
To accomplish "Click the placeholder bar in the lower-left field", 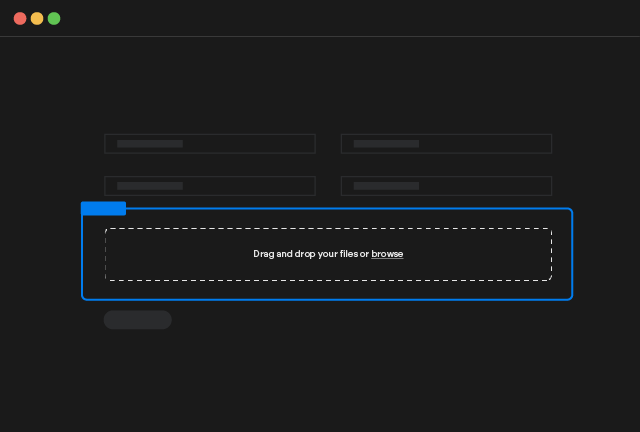I will [x=150, y=186].
